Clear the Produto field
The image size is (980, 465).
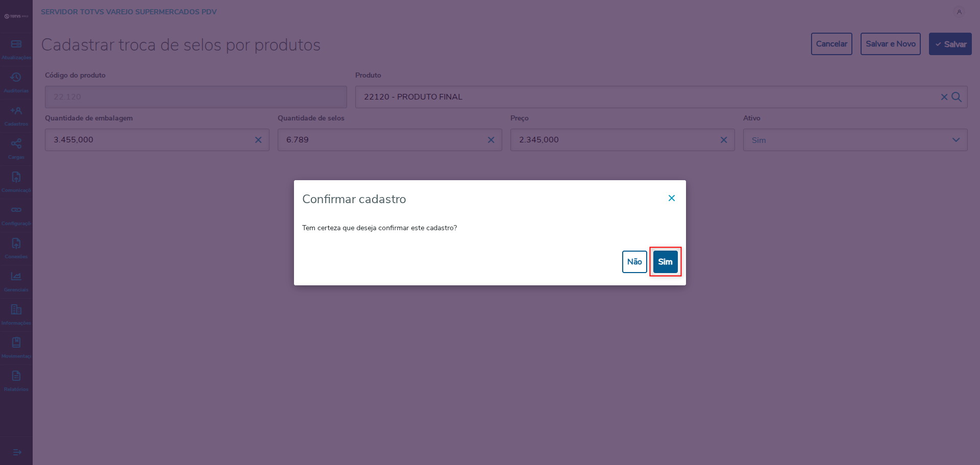click(944, 97)
